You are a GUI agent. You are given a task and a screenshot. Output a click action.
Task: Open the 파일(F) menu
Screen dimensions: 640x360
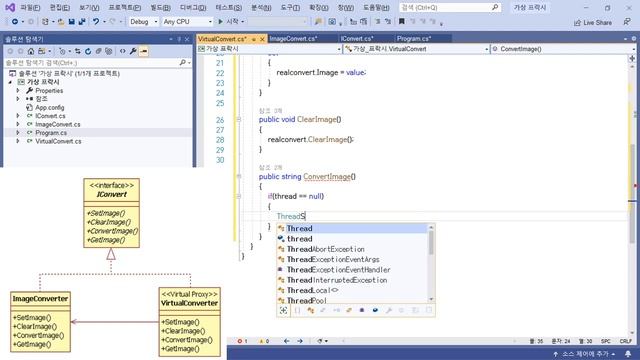(30, 8)
